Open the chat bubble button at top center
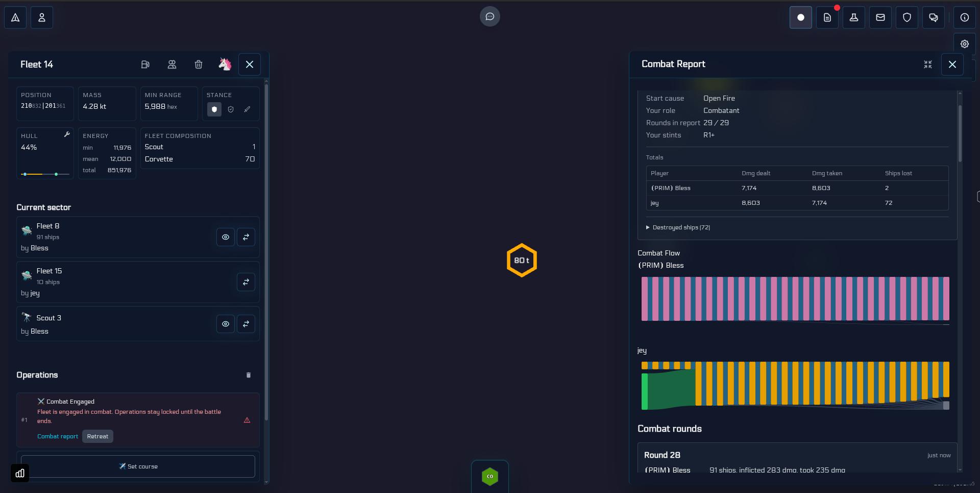 [490, 17]
